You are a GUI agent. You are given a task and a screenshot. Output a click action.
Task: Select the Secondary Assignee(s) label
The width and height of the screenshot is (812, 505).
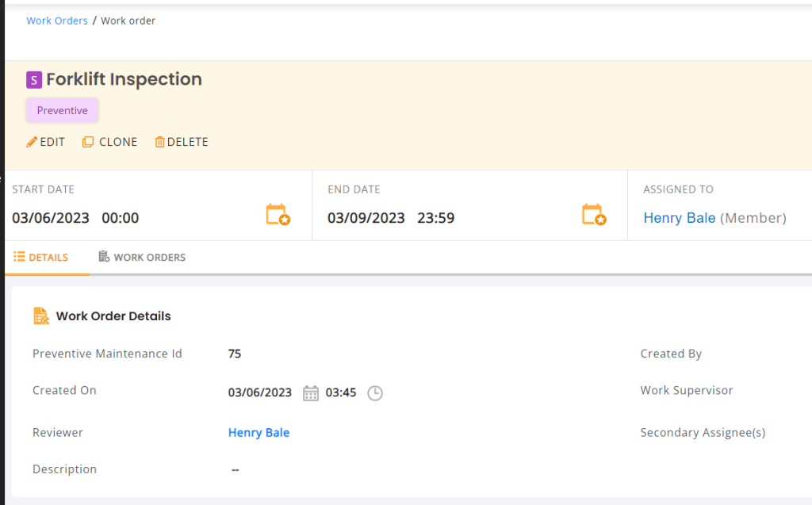pyautogui.click(x=703, y=433)
